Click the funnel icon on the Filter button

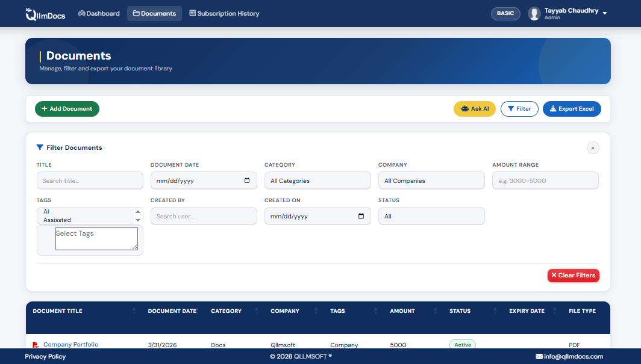click(x=510, y=109)
